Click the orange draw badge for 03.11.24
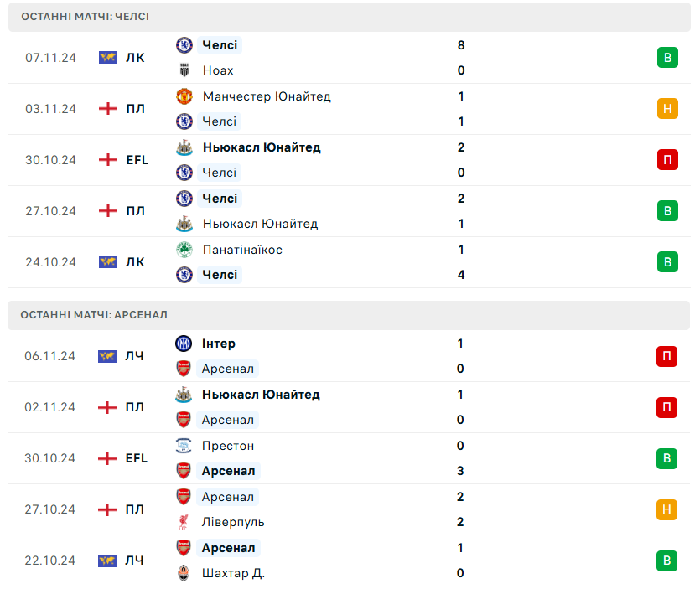 [667, 109]
